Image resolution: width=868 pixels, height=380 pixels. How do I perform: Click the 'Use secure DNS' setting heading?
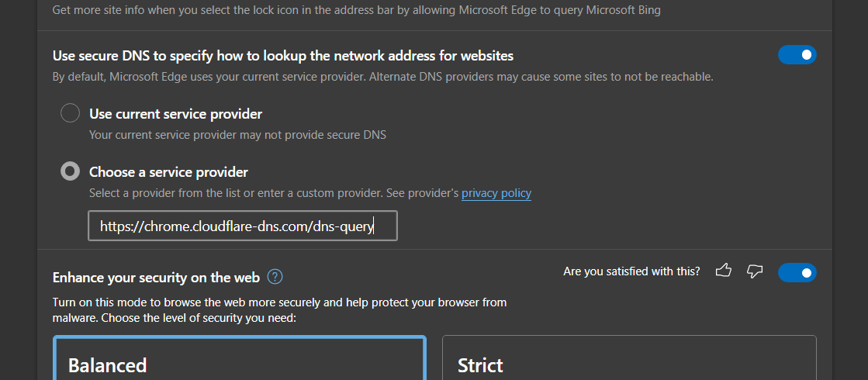pos(282,56)
